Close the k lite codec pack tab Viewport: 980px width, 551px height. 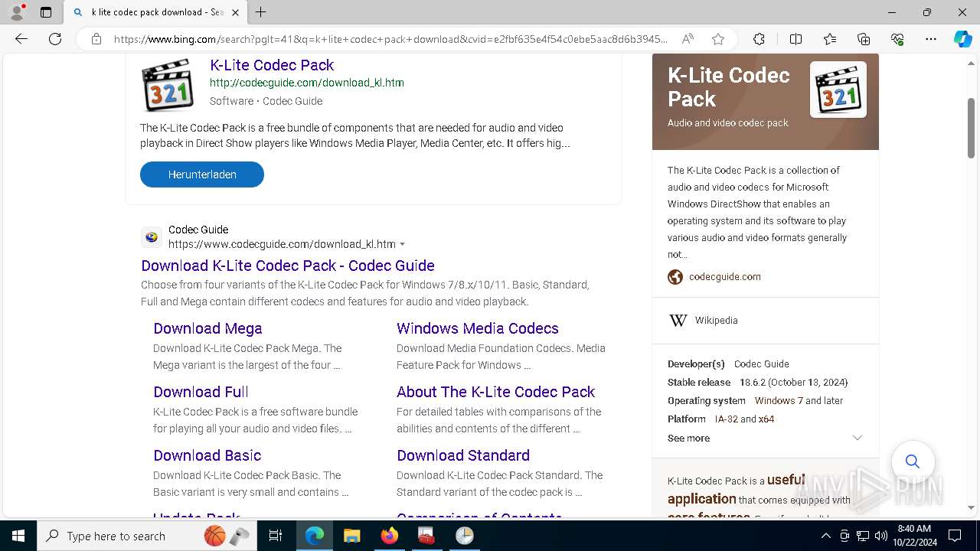[236, 12]
